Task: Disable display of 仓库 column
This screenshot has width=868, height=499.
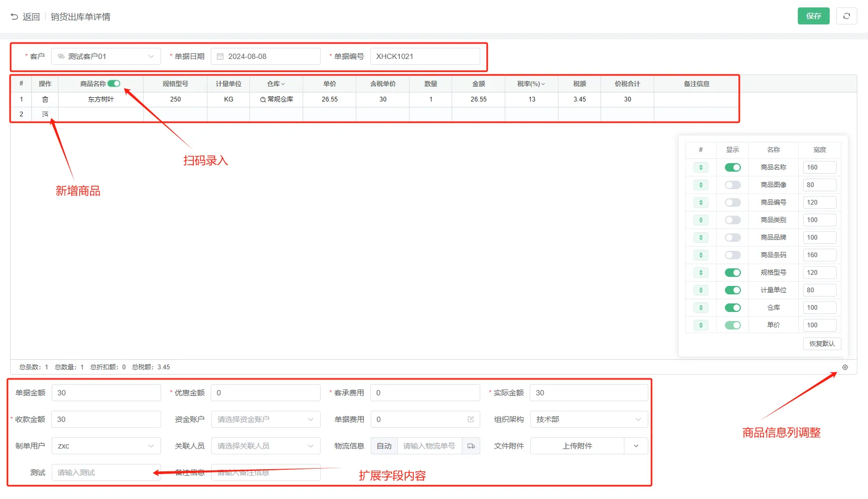Action: (733, 308)
